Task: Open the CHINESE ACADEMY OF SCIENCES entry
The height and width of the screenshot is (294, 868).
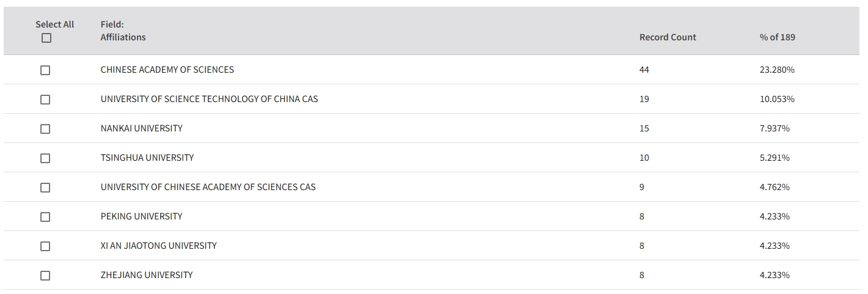Action: (167, 70)
